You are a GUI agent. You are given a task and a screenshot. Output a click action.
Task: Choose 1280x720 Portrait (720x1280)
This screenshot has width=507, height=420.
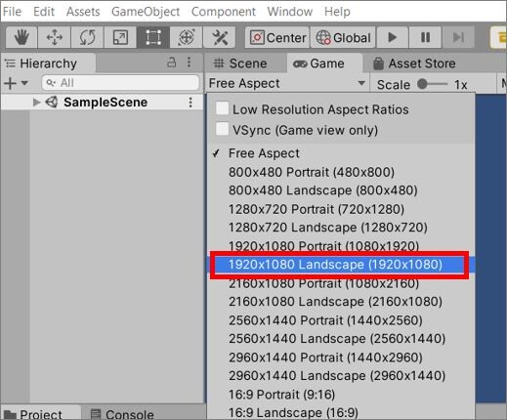tap(341, 209)
